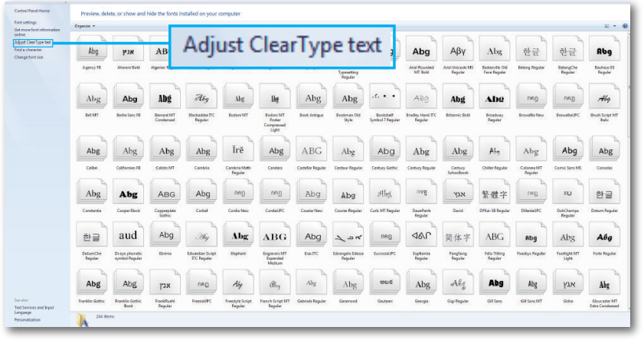Click the Change font size link

29,57
